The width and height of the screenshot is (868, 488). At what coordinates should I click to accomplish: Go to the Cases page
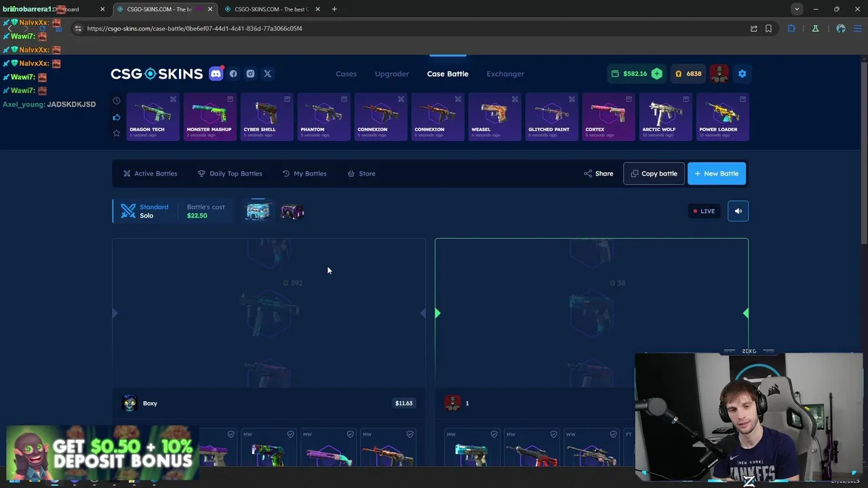346,74
